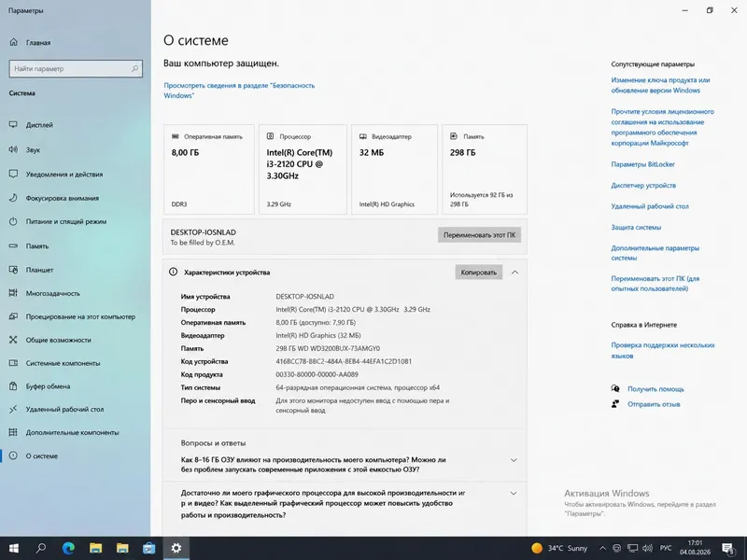Viewport: 747px width, 560px height.
Task: Select the Буфер обмена clipboard icon
Action: 13,386
